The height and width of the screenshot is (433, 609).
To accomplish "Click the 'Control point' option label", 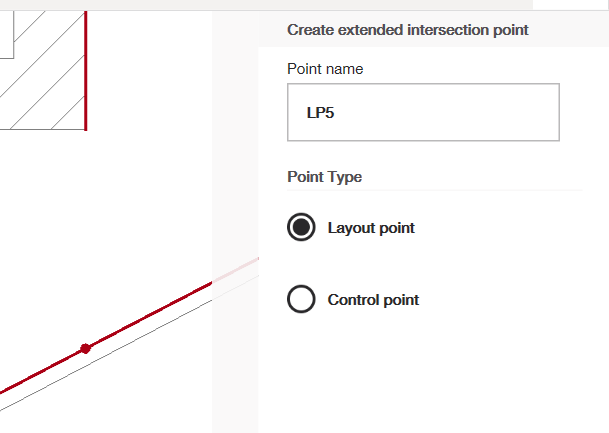I will 373,299.
